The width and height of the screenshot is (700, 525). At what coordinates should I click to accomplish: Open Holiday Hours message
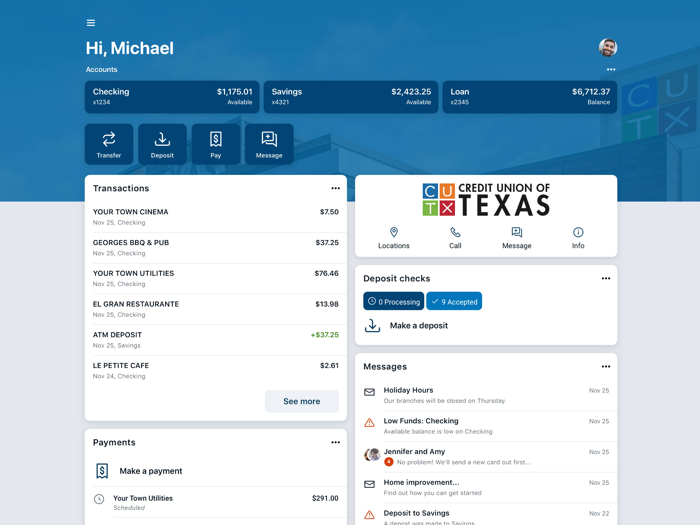tap(486, 396)
